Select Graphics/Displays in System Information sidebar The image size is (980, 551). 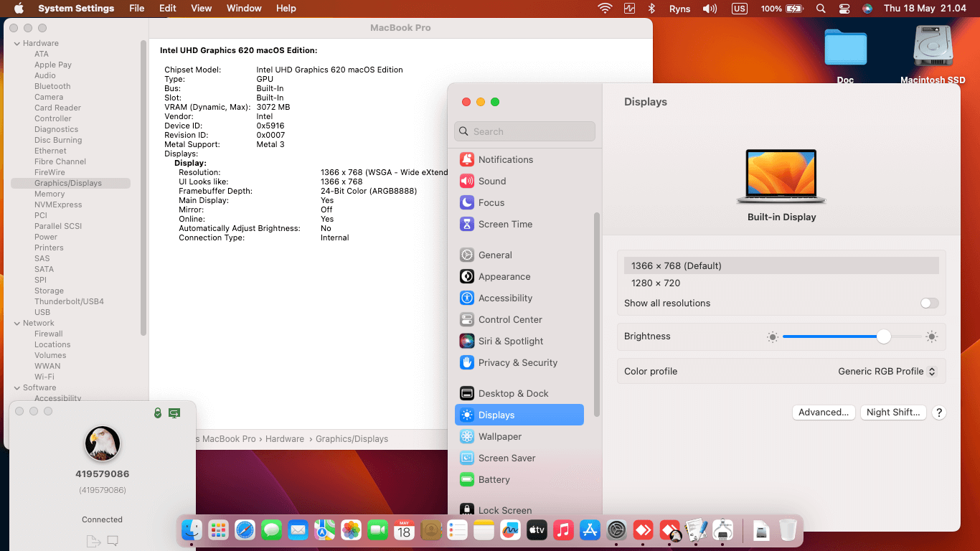[70, 183]
